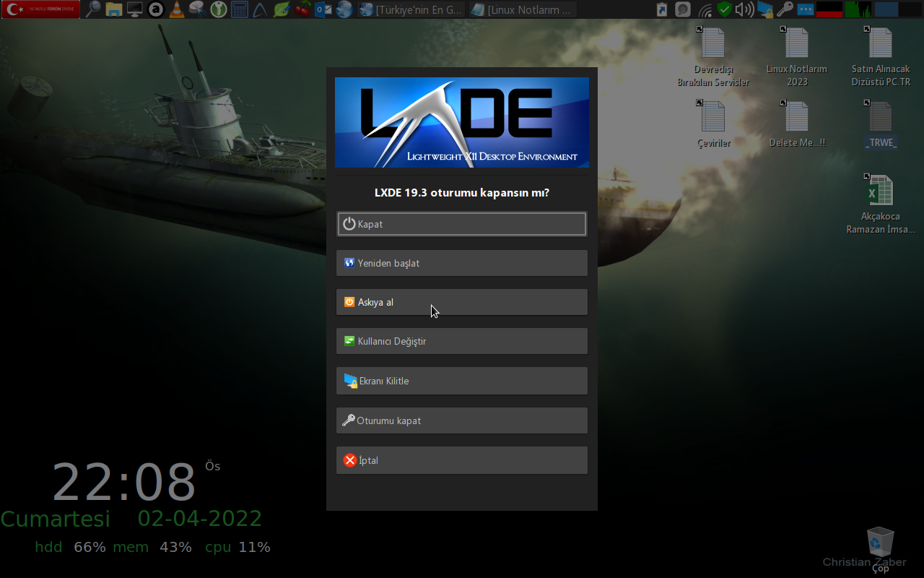Viewport: 924px width, 578px height.
Task: Click the green shield security tray icon
Action: [724, 9]
